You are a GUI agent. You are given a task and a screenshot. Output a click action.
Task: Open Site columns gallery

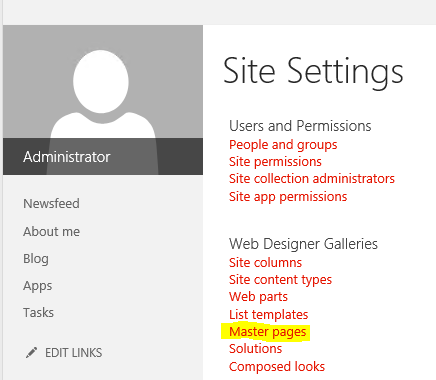[265, 263]
